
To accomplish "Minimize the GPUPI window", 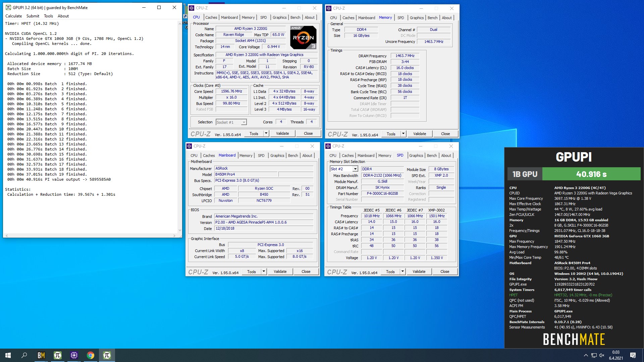I will pyautogui.click(x=144, y=7).
